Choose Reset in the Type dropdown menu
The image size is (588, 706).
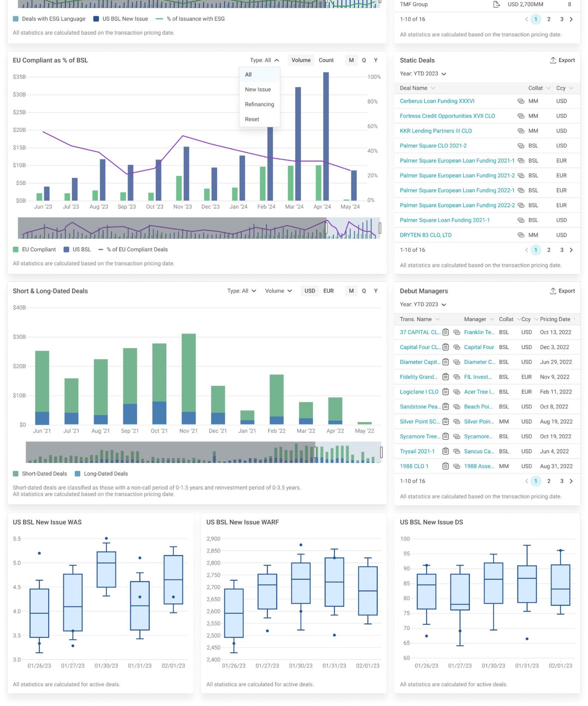click(x=259, y=119)
